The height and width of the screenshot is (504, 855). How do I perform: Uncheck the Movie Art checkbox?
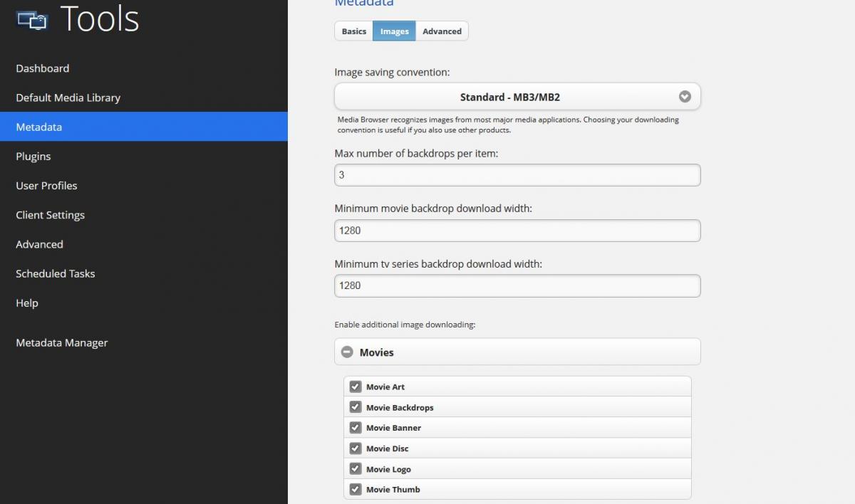(355, 387)
